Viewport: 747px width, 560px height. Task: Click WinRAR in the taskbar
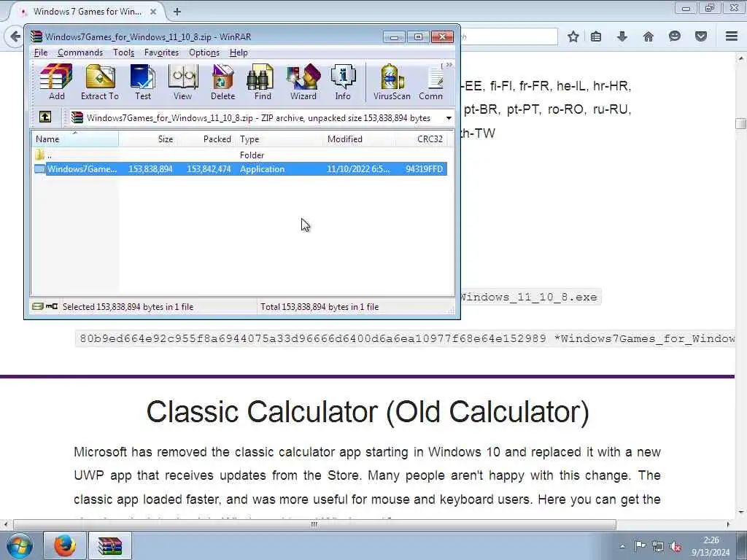pos(110,545)
